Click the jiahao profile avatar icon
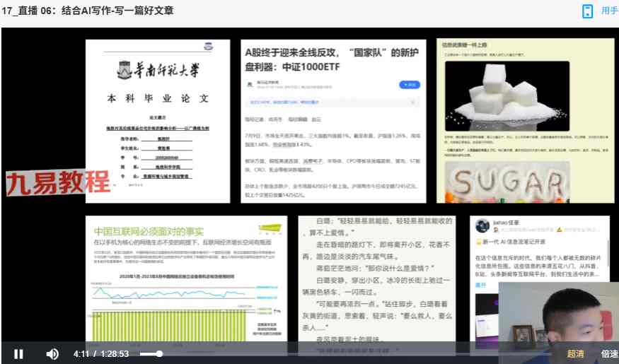 tap(482, 225)
